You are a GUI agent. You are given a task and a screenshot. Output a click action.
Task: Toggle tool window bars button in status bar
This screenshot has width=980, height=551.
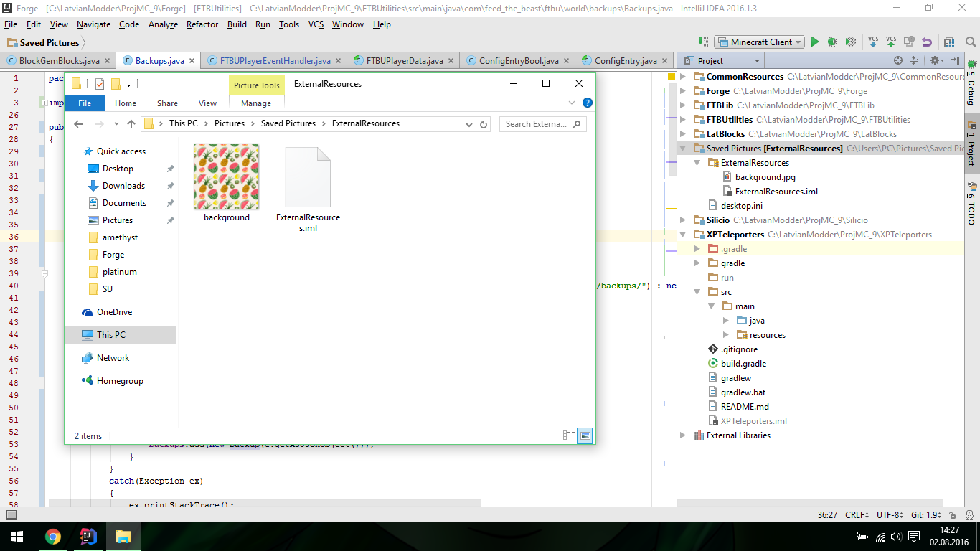click(11, 514)
